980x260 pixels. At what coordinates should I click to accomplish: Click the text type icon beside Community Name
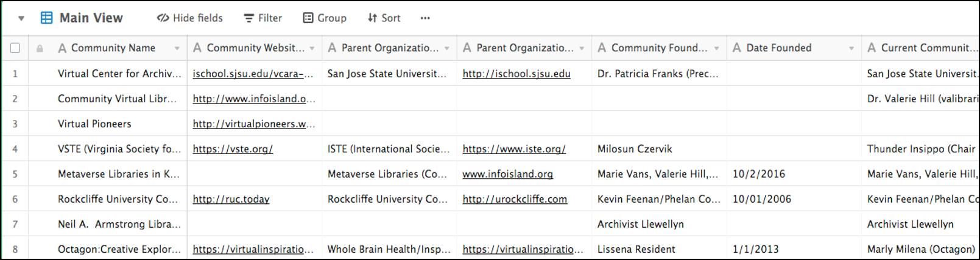click(x=62, y=47)
